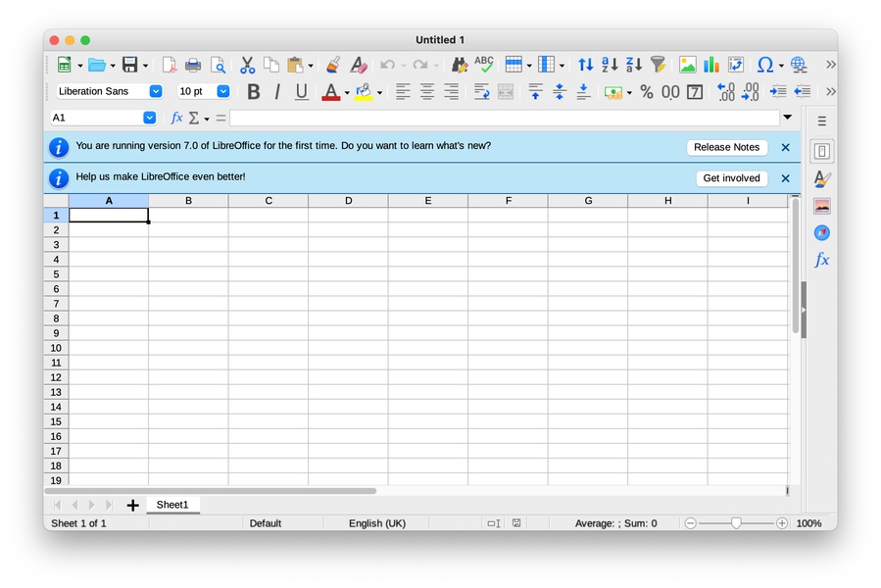Select the Sheet1 tab
Viewport: 881px width, 588px height.
(172, 505)
